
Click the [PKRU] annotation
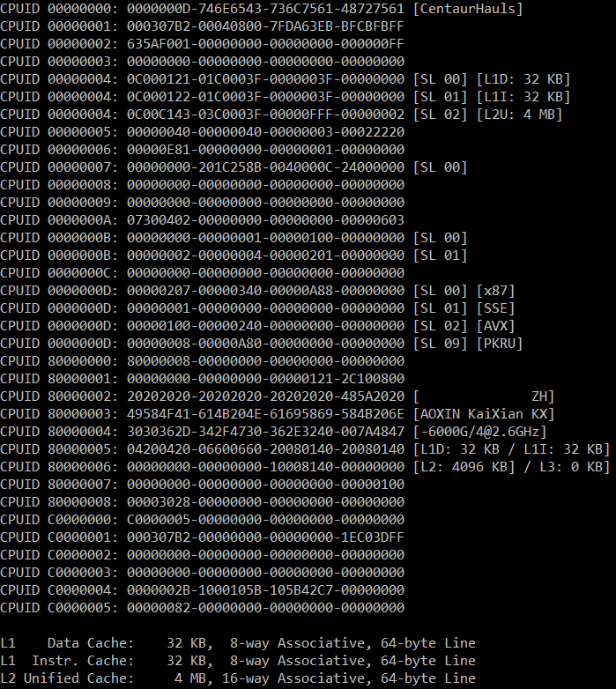500,344
